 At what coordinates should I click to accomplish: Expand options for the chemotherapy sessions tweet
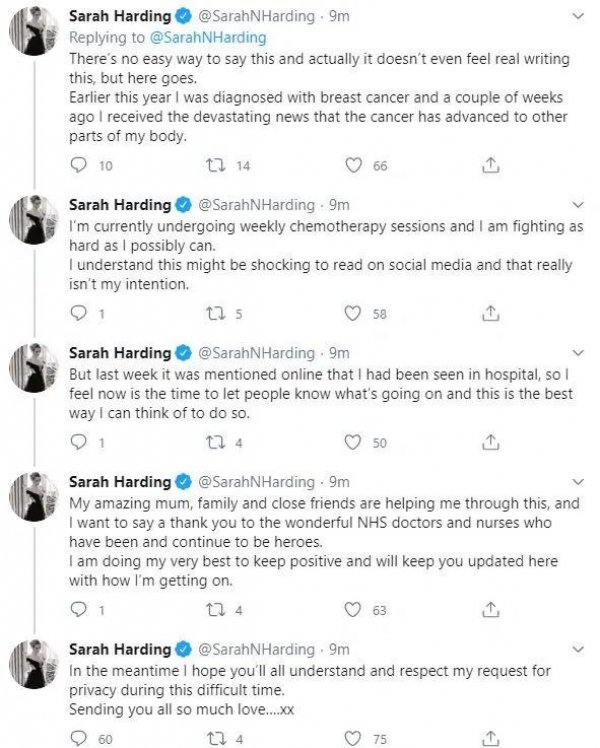pyautogui.click(x=577, y=205)
